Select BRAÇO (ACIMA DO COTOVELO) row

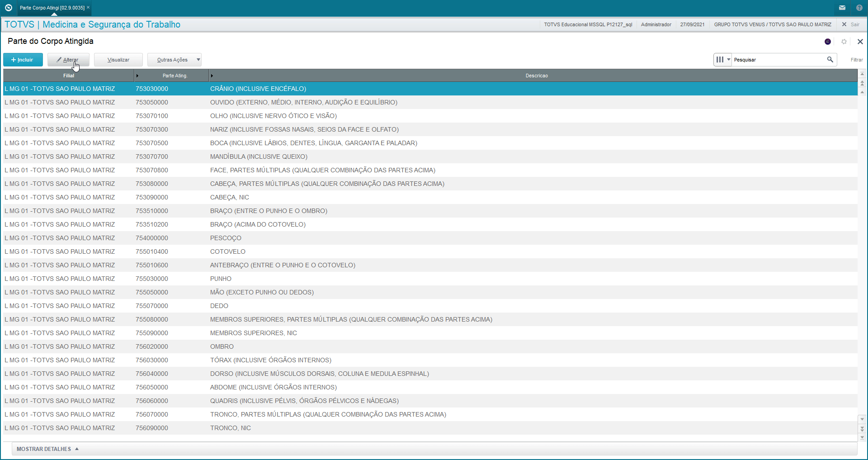point(430,224)
